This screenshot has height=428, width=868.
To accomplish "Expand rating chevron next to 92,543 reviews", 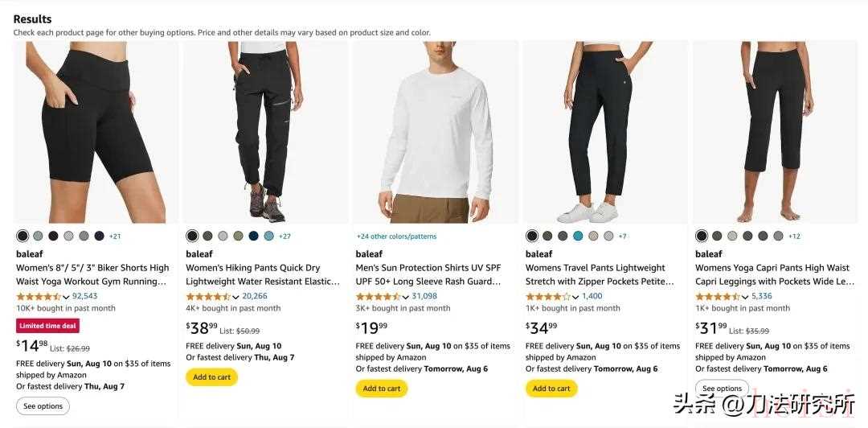I will tap(67, 297).
